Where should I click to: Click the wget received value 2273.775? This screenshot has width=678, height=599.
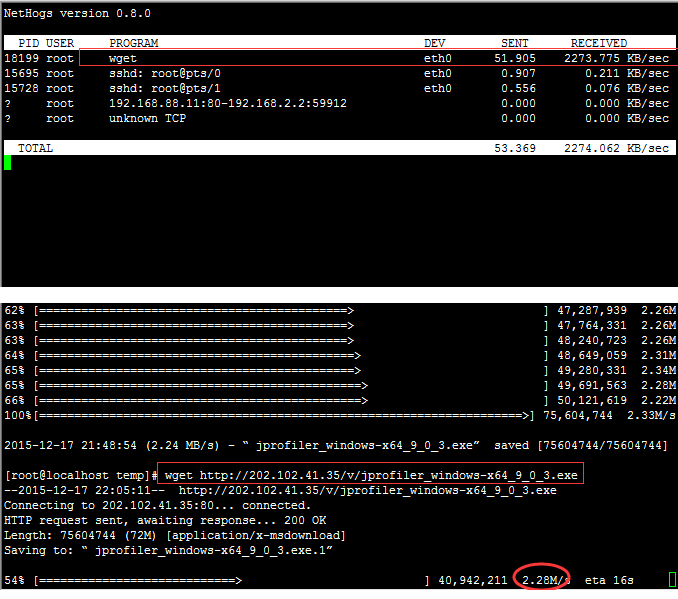[x=598, y=59]
